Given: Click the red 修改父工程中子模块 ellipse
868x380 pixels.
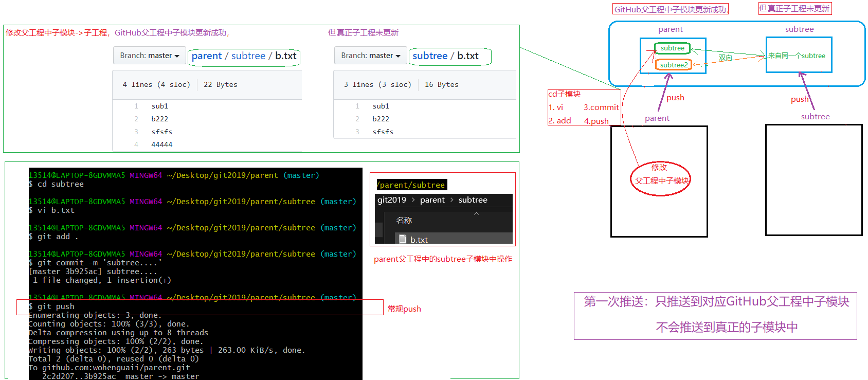Looking at the screenshot, I should [x=661, y=178].
